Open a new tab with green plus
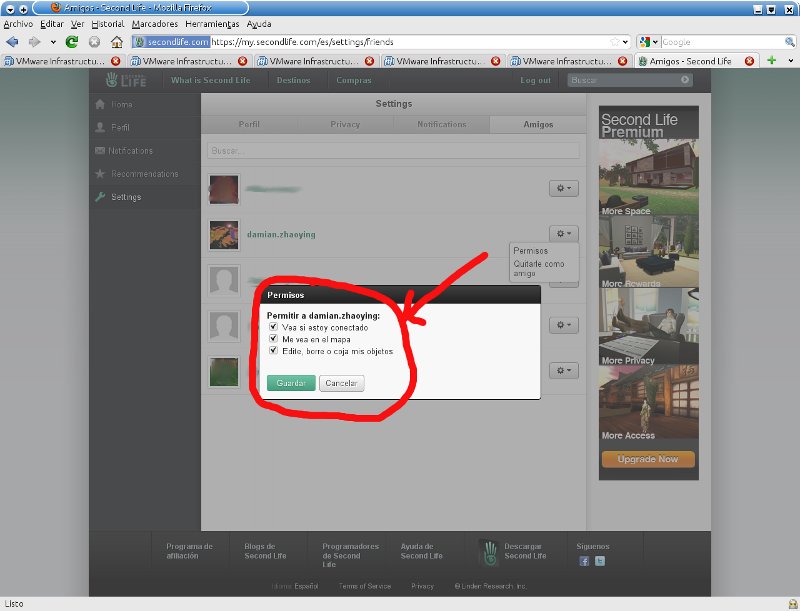Image resolution: width=800 pixels, height=611 pixels. click(771, 60)
